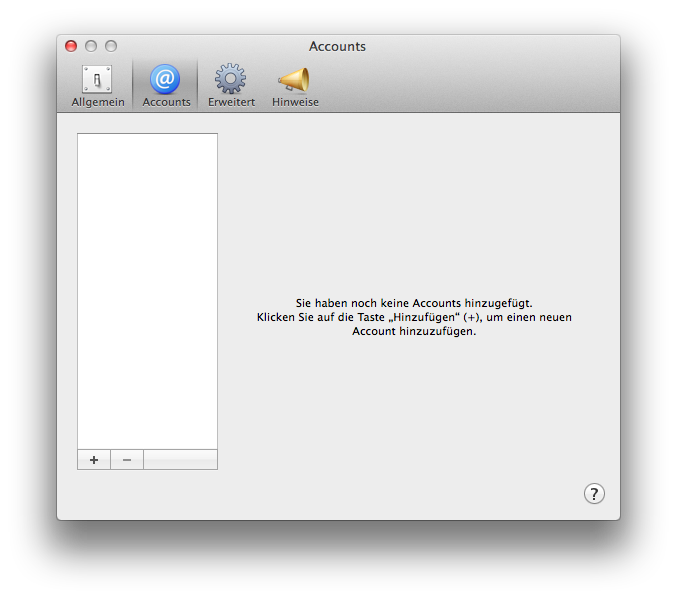Click the "Allgemein" toolbar label
The width and height of the screenshot is (677, 599).
coord(98,102)
